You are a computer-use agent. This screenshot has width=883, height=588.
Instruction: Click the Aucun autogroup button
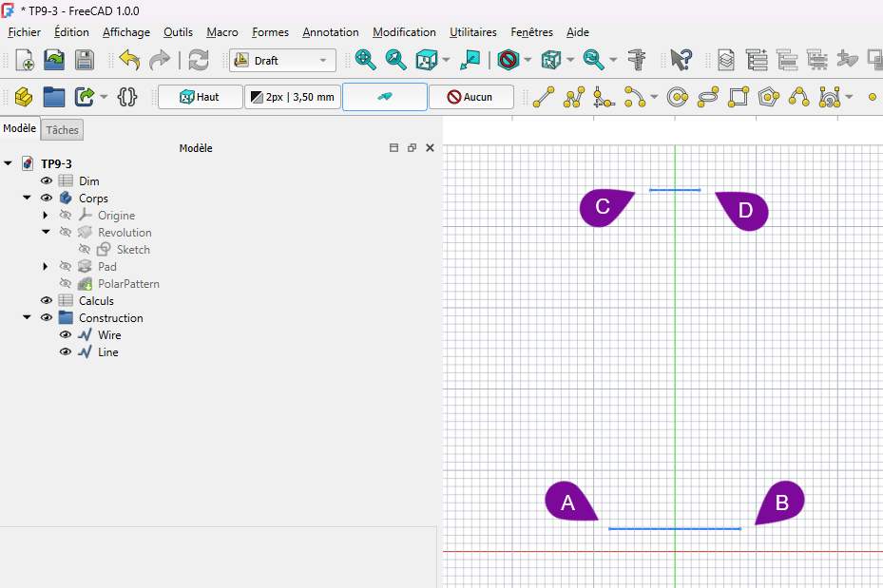point(470,97)
